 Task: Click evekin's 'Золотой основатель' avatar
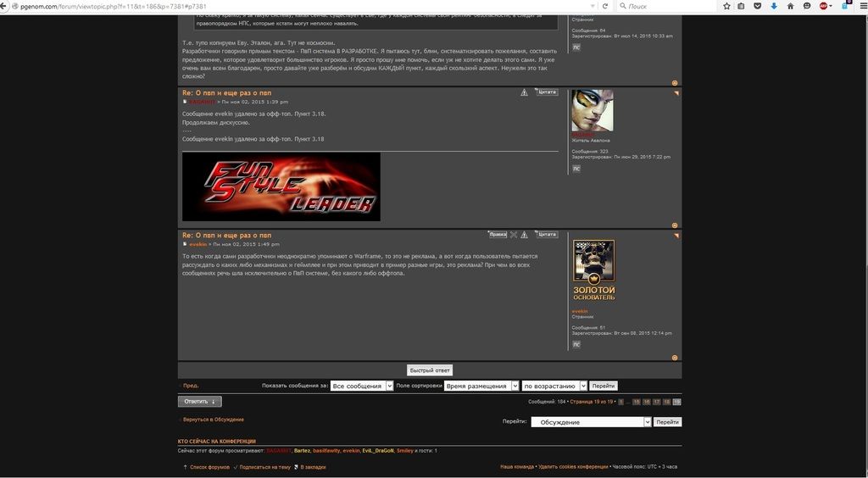(x=593, y=270)
